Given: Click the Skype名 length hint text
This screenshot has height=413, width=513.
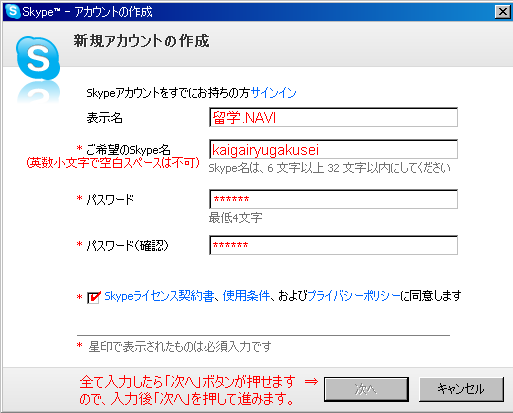Looking at the screenshot, I should [329, 168].
